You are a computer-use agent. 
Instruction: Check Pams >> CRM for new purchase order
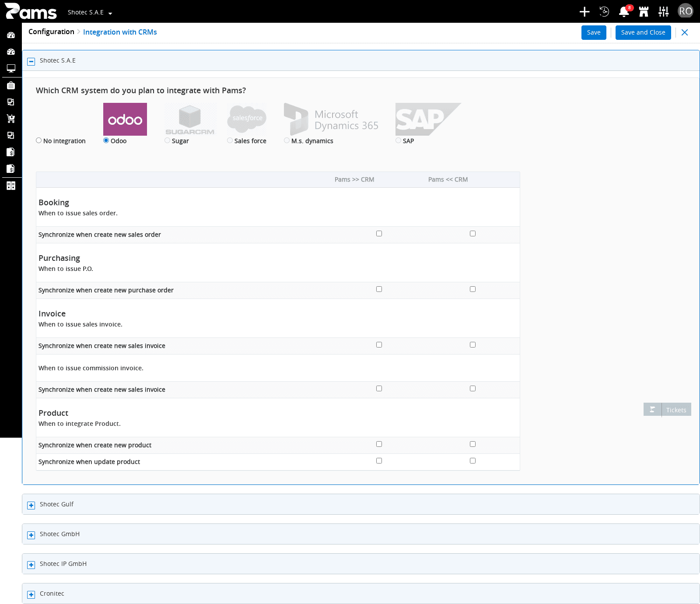(x=379, y=289)
